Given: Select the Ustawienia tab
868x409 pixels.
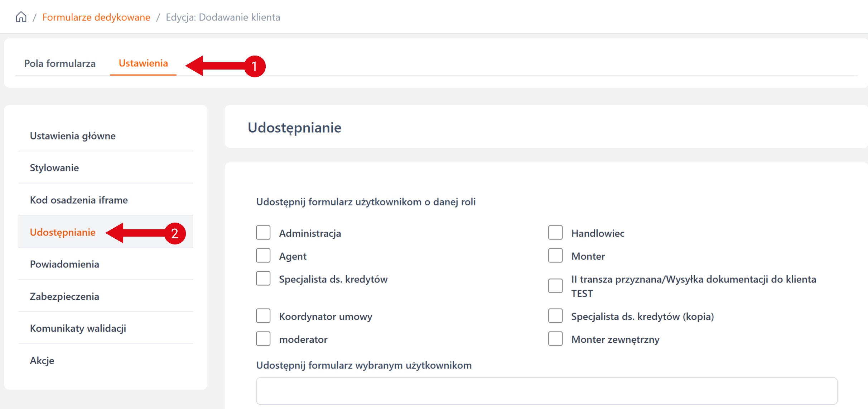Looking at the screenshot, I should (x=143, y=63).
